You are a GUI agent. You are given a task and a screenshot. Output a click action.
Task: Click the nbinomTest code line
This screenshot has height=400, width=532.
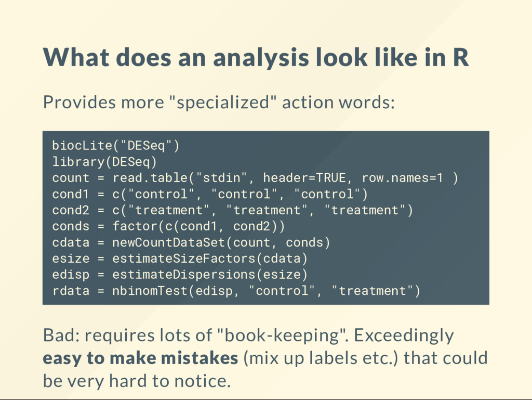(236, 291)
